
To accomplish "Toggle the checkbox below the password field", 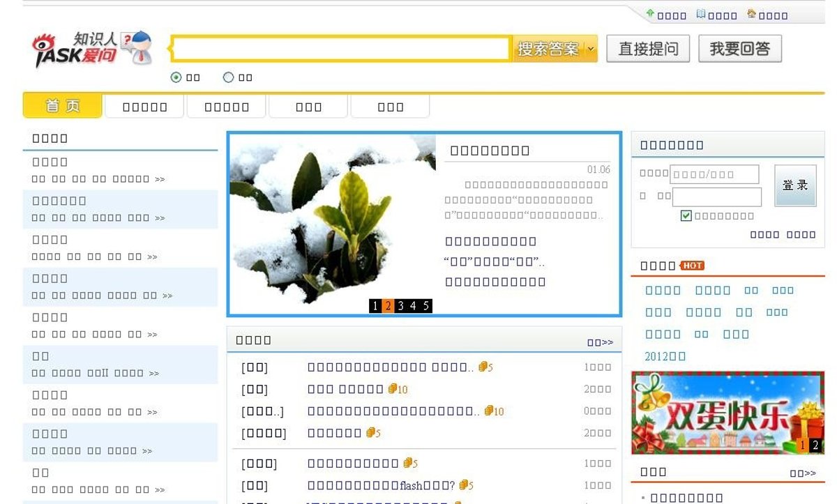I will 686,216.
